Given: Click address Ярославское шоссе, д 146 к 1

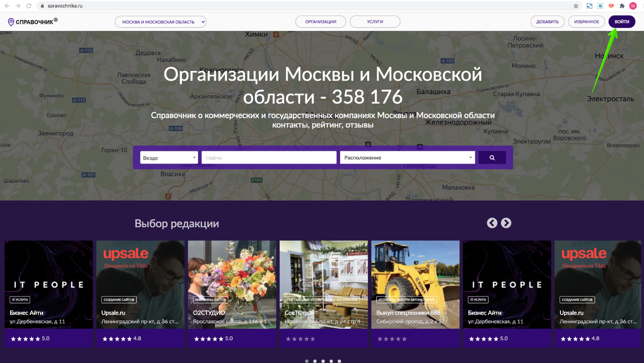Looking at the screenshot, I should pyautogui.click(x=230, y=322).
